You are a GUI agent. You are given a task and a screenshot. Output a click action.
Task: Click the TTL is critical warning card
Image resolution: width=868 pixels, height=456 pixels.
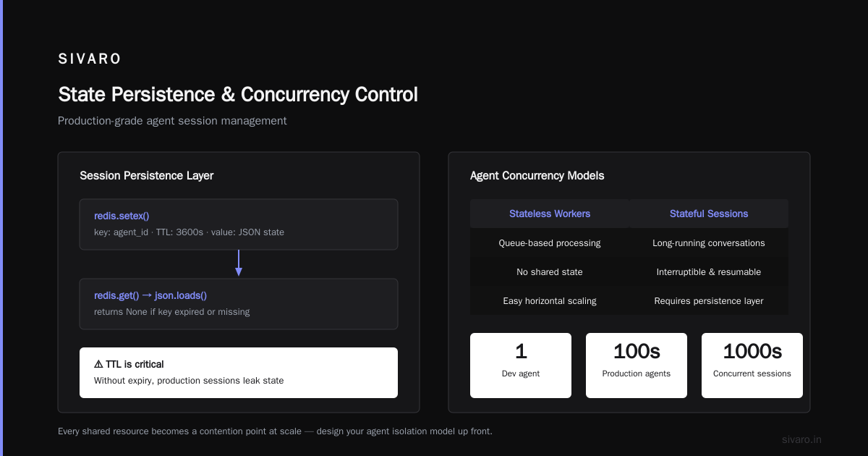coord(239,373)
